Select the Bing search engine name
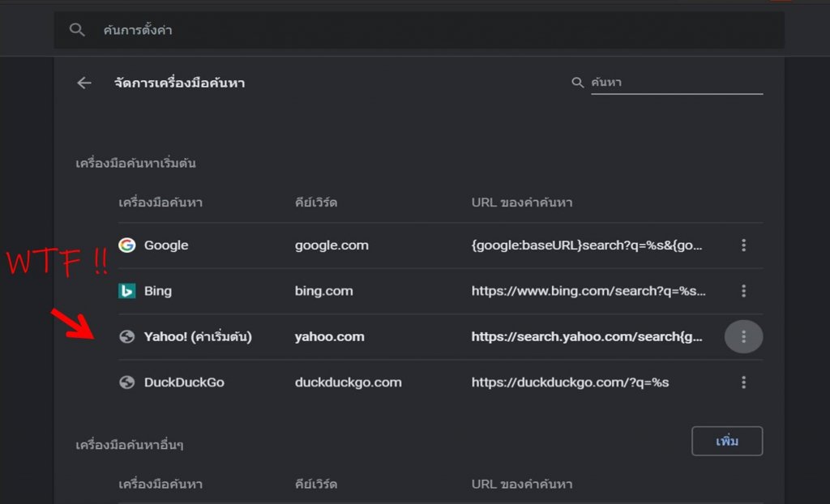This screenshot has width=830, height=504. [x=158, y=291]
